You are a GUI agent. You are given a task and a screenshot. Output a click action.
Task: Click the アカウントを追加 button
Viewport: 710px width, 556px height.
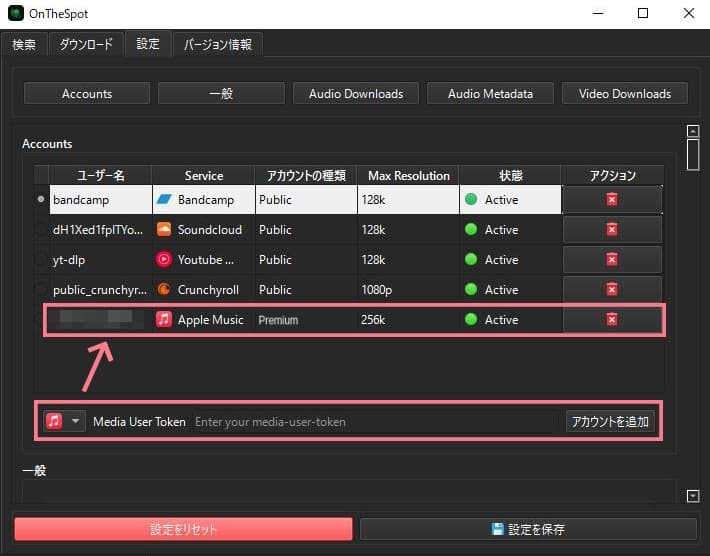tap(609, 422)
